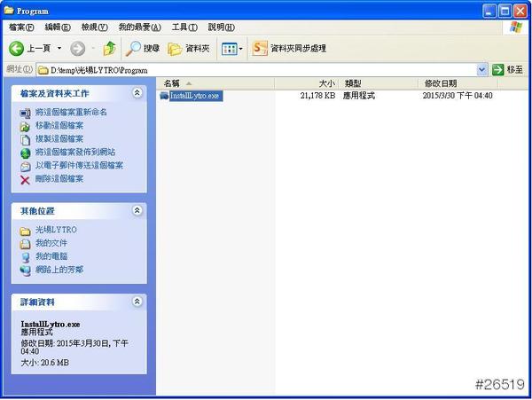The height and width of the screenshot is (400, 532).
Task: Click the Program folder icon in title bar
Action: 9,11
